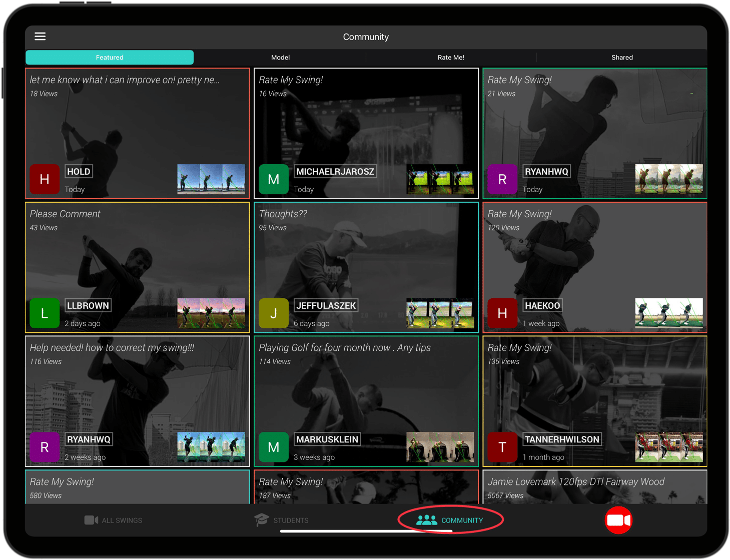This screenshot has height=560, width=730.
Task: Open TANNERHWILSON's T avatar icon
Action: [502, 447]
